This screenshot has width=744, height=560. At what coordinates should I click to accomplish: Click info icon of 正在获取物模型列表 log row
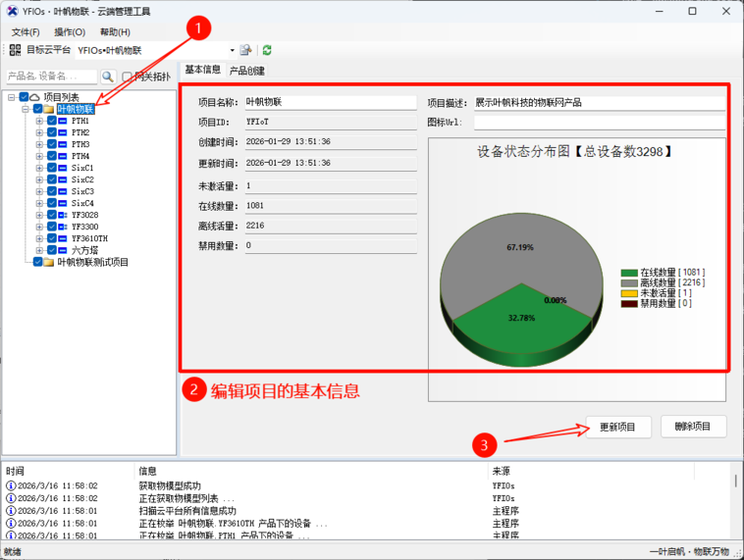[x=11, y=498]
